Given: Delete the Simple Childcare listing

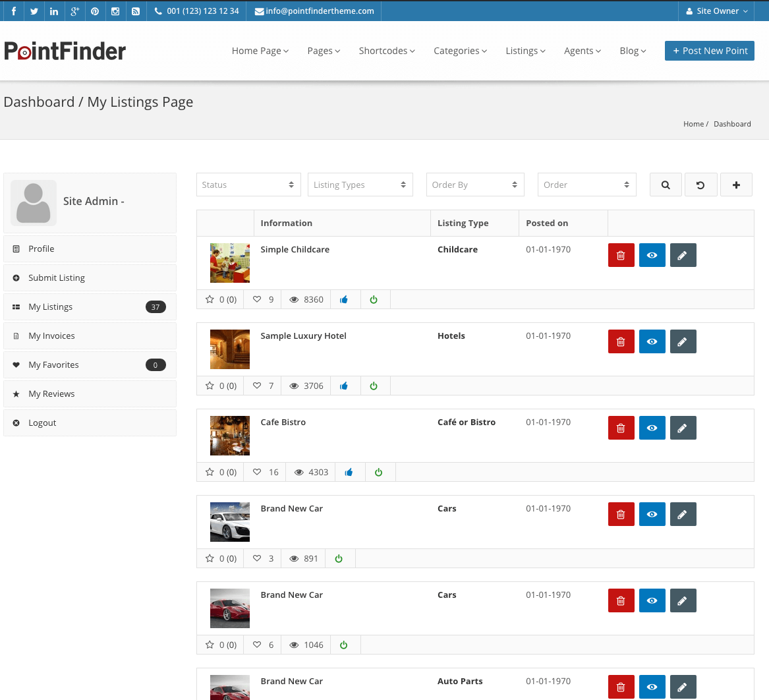Looking at the screenshot, I should tap(621, 255).
